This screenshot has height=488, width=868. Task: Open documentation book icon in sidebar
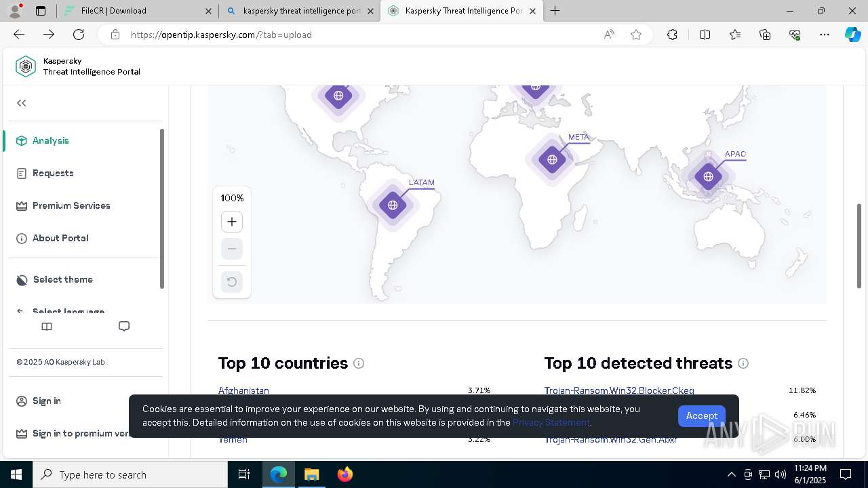tap(47, 327)
